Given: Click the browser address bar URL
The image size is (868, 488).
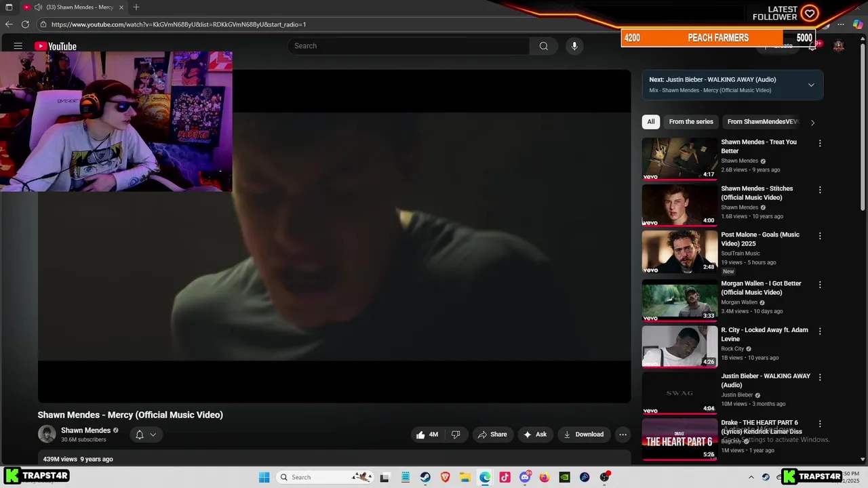Looking at the screenshot, I should click(x=178, y=24).
